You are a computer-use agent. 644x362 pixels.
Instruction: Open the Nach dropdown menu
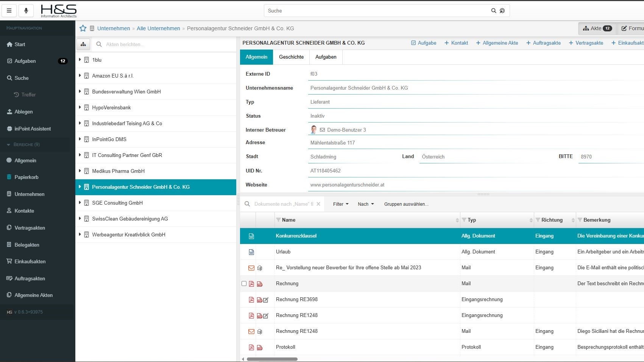[x=365, y=204]
